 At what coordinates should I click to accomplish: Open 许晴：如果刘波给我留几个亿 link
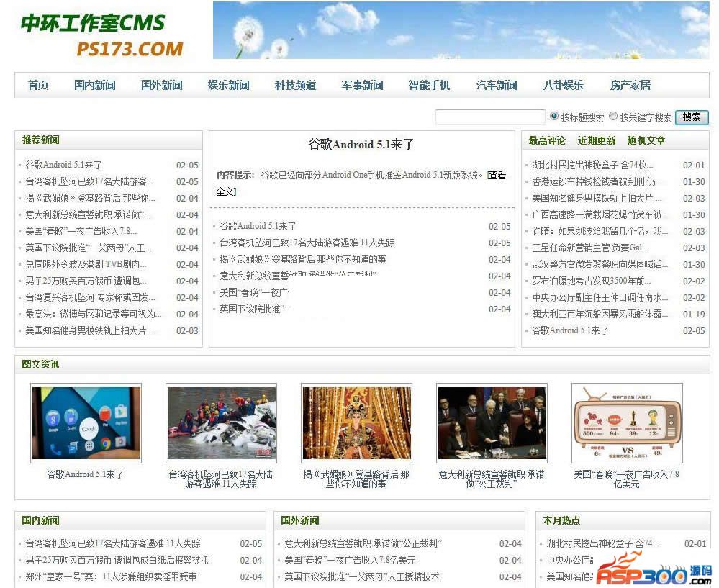click(600, 231)
